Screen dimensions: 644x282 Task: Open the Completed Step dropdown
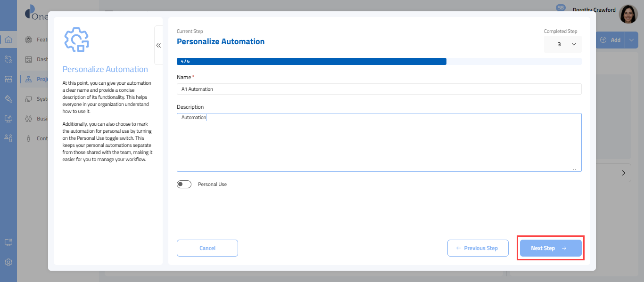(x=562, y=44)
